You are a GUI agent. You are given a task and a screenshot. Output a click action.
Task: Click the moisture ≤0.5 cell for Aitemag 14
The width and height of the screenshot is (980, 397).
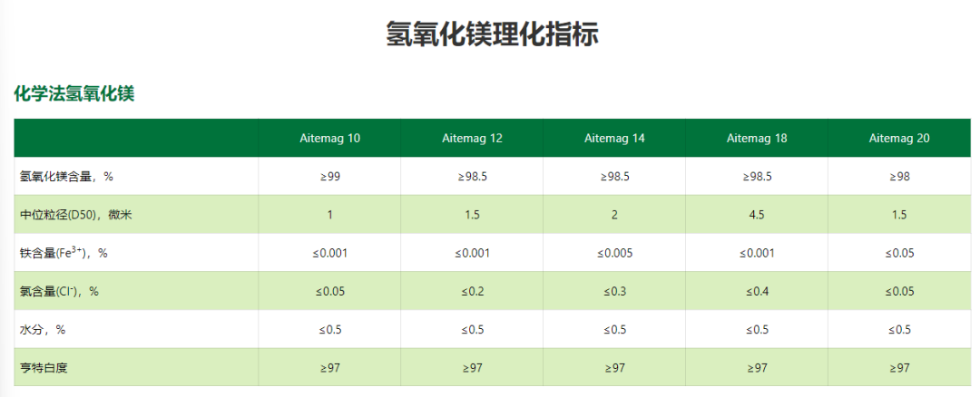click(x=614, y=330)
